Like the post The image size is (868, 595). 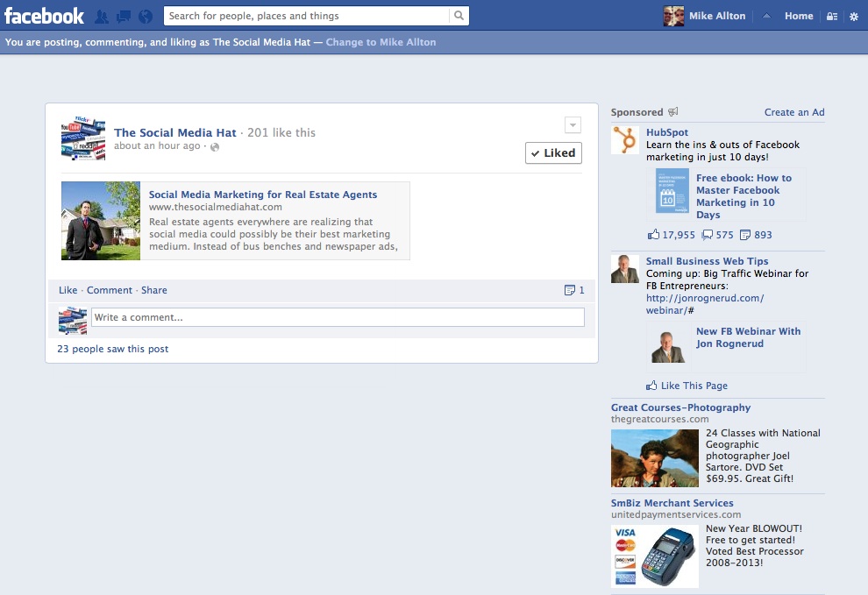[68, 290]
